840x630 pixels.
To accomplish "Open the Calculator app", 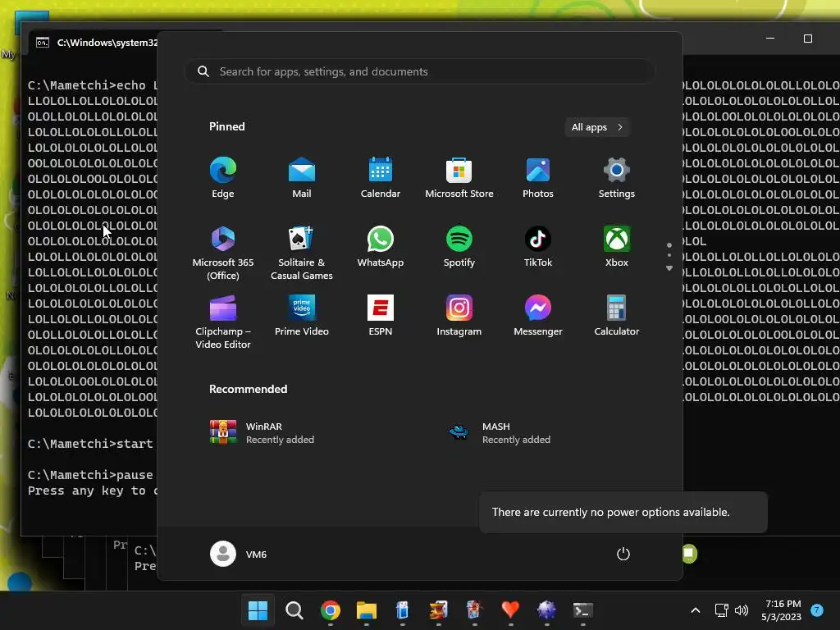I will click(617, 316).
